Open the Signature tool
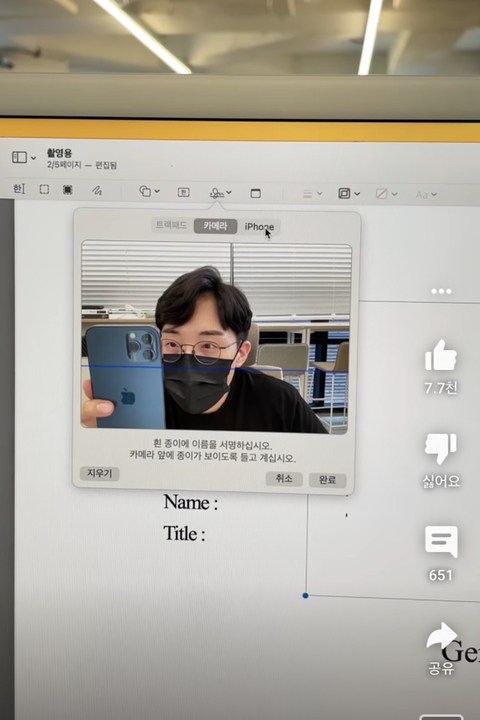 (216, 193)
